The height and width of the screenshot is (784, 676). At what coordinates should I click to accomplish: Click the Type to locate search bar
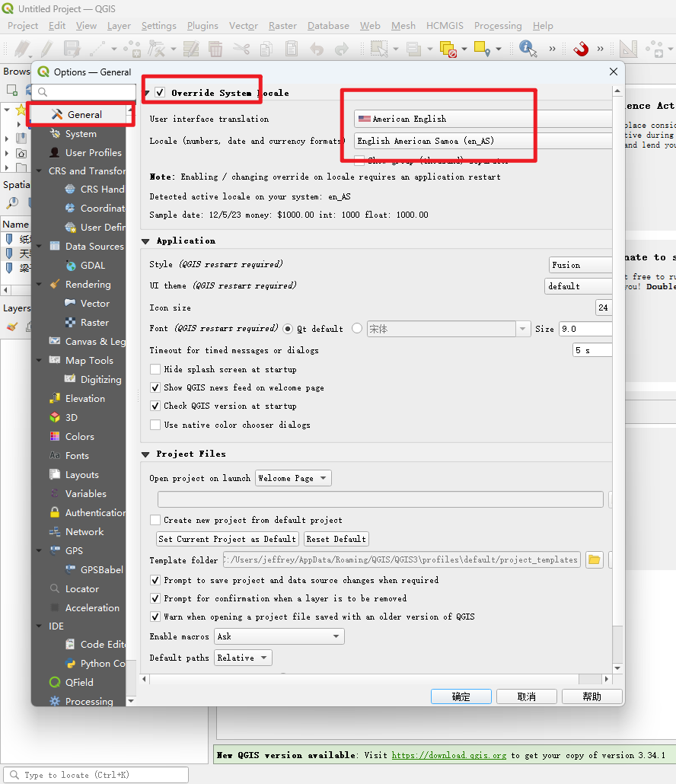96,775
